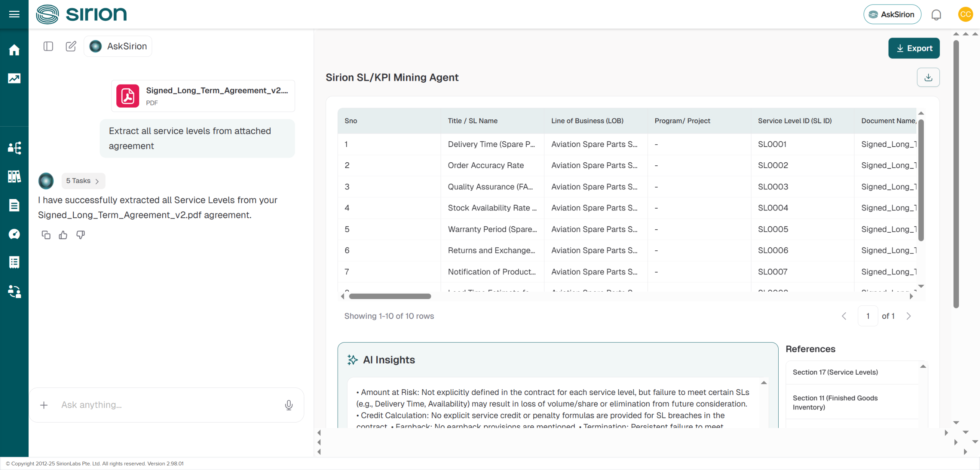Mark response with thumbs down
Viewport: 980px width, 470px height.
(80, 235)
